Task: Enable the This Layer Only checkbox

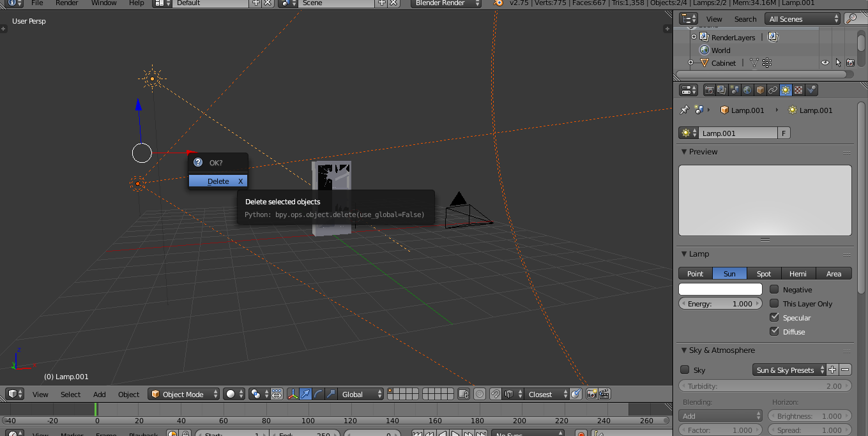Action: pyautogui.click(x=774, y=303)
